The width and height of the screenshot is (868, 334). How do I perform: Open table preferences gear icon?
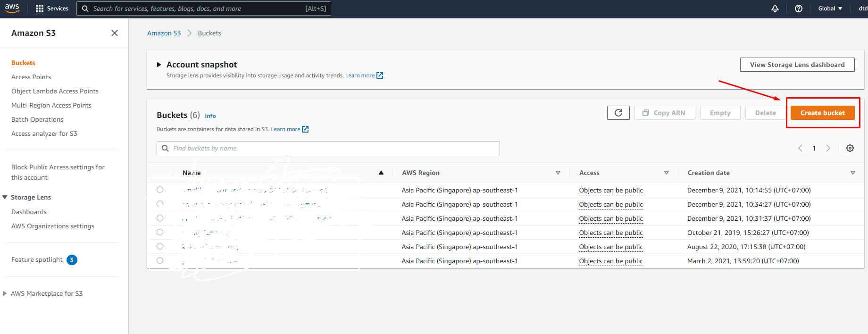point(850,148)
